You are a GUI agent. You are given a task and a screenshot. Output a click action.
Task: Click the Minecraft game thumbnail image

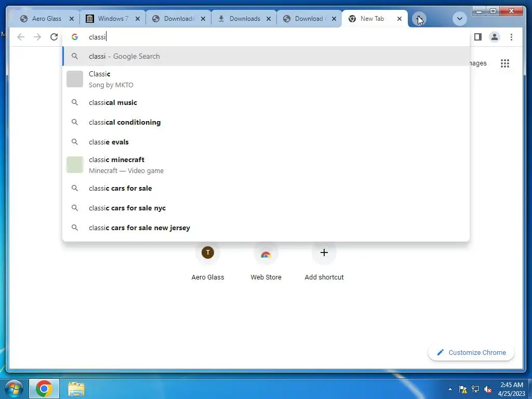pyautogui.click(x=75, y=165)
